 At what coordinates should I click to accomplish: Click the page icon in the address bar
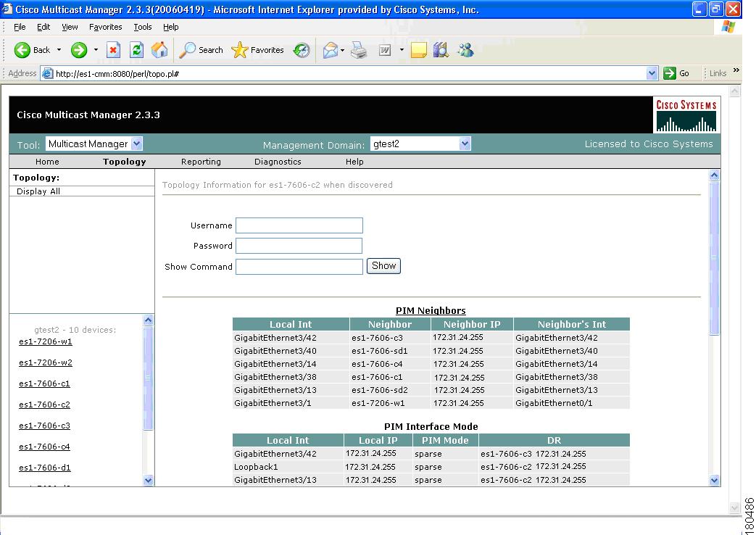[47, 74]
